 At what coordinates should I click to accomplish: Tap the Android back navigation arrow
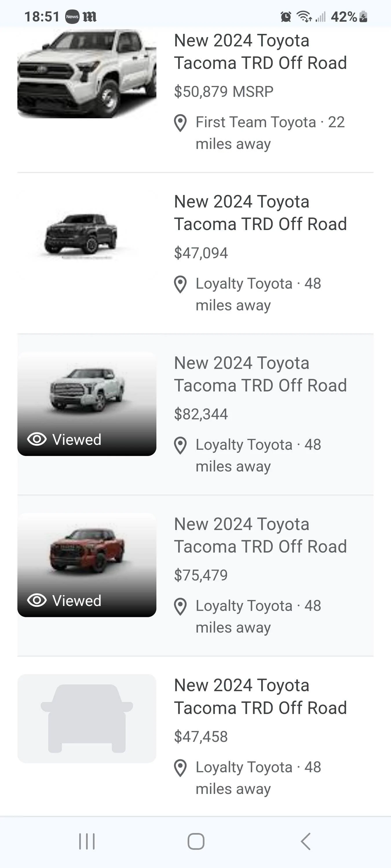click(x=305, y=841)
